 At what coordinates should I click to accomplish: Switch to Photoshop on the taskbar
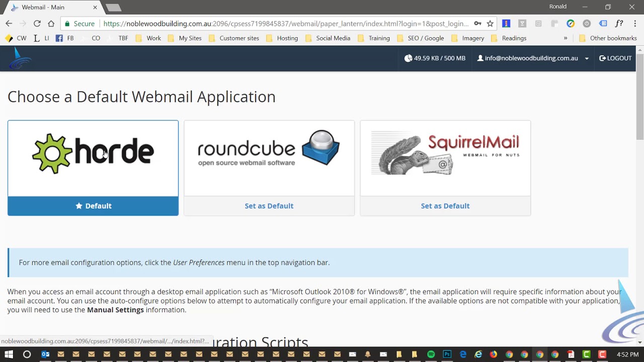point(447,354)
